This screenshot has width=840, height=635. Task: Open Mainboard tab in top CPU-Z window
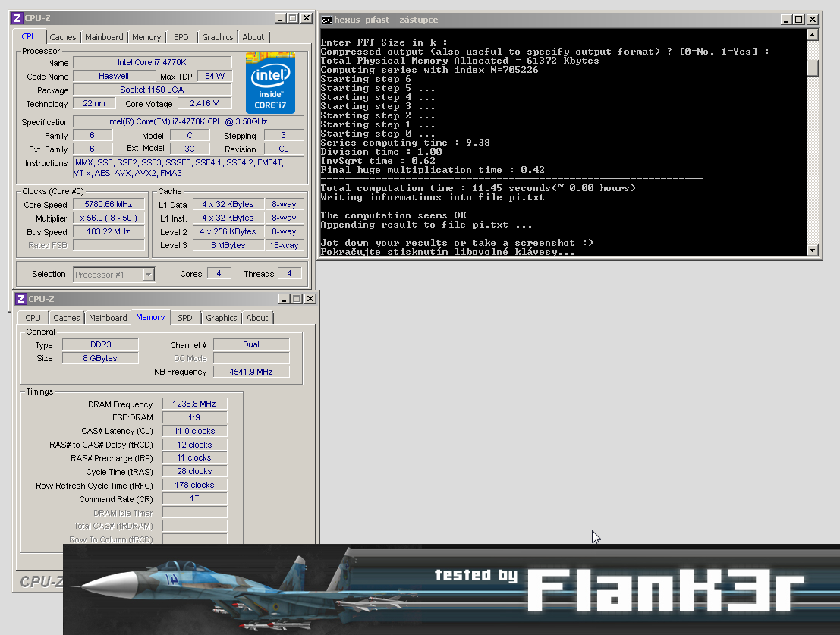pos(104,37)
